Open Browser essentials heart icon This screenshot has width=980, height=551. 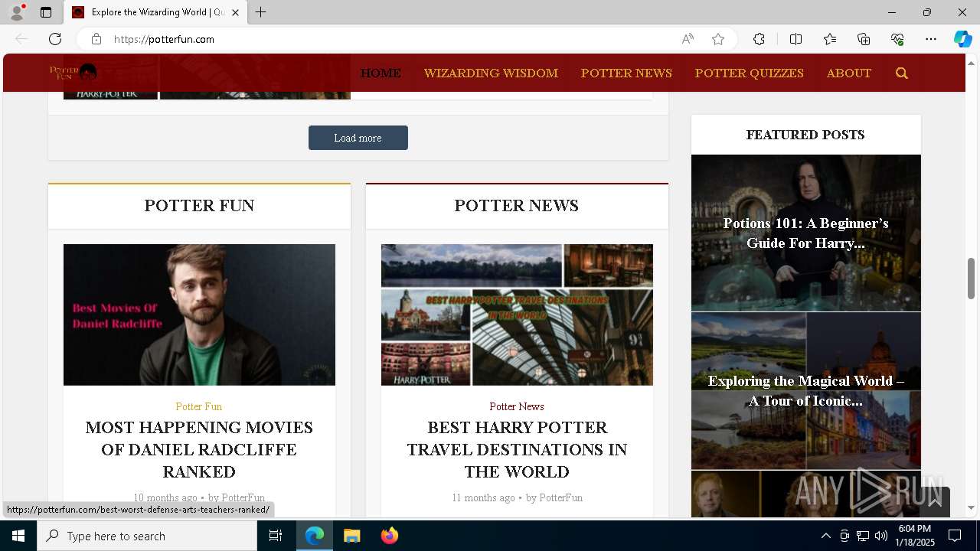coord(897,39)
